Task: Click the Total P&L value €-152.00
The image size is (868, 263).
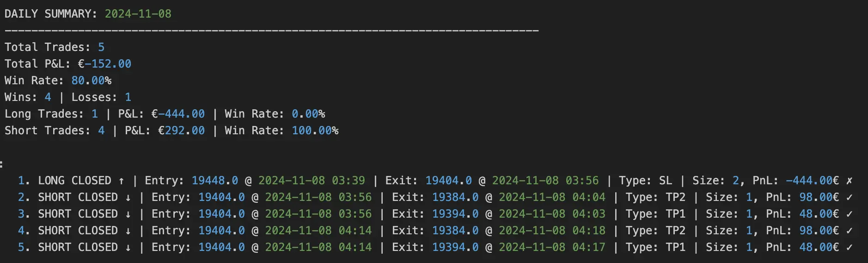Action: tap(104, 64)
